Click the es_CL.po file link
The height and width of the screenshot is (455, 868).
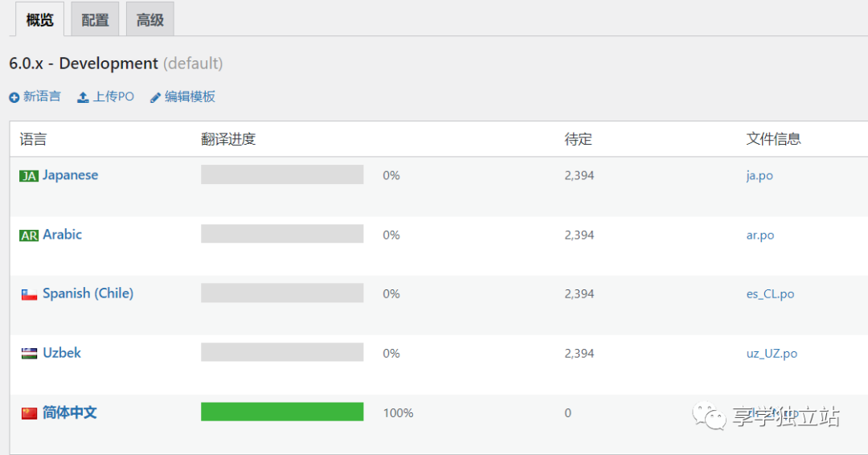[x=770, y=294]
